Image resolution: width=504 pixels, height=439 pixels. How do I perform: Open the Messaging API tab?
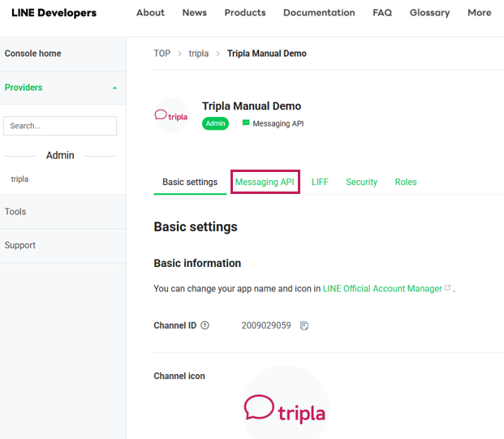[265, 182]
